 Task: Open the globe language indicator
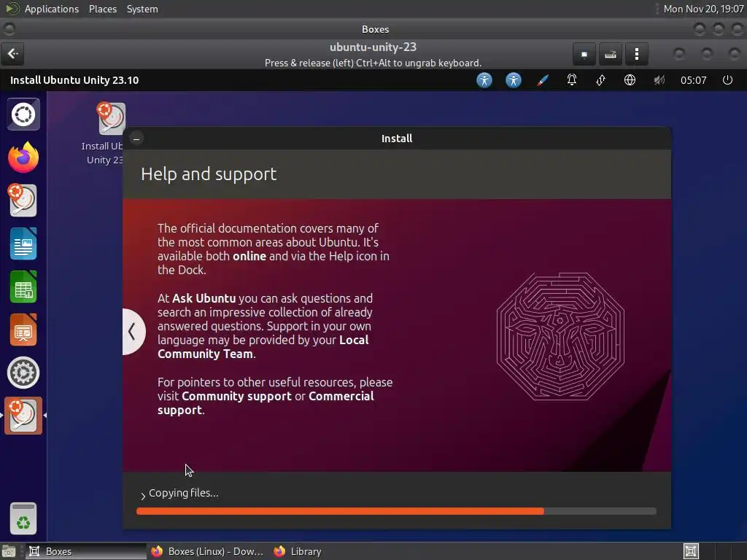pyautogui.click(x=630, y=80)
